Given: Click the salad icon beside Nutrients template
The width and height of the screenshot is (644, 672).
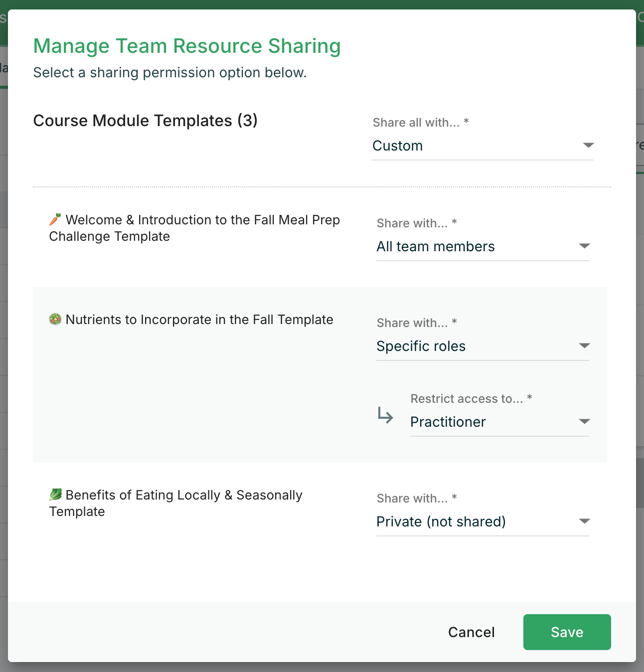Looking at the screenshot, I should coord(55,319).
